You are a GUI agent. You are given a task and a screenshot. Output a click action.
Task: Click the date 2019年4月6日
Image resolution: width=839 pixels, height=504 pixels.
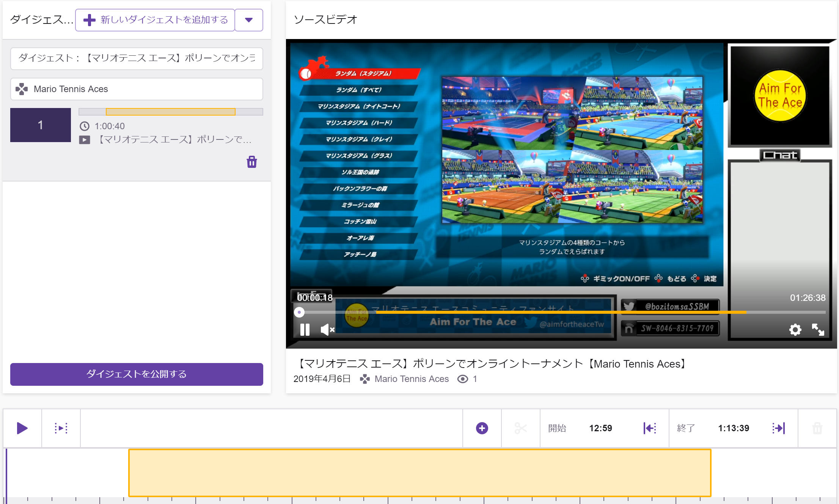[322, 379]
